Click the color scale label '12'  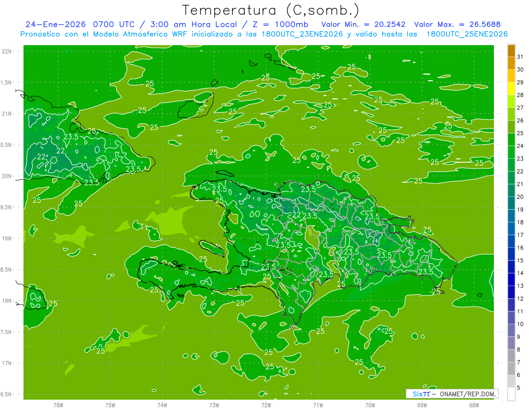click(520, 299)
